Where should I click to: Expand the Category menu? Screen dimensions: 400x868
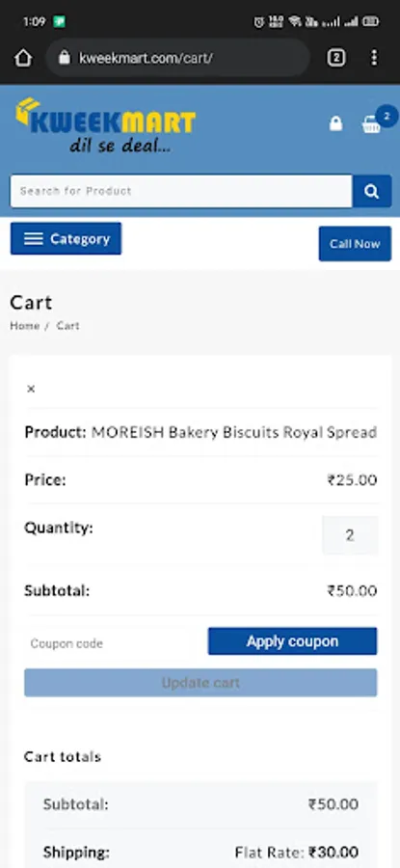pyautogui.click(x=66, y=238)
